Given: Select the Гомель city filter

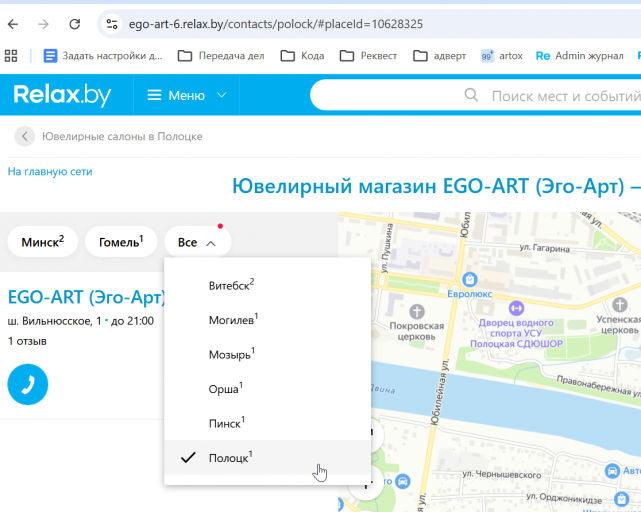Looking at the screenshot, I should pos(121,242).
